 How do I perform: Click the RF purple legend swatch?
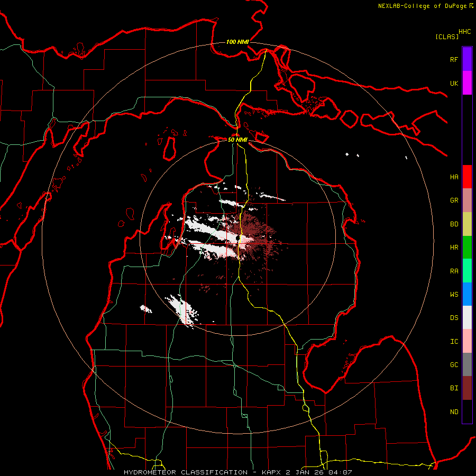[467, 59]
